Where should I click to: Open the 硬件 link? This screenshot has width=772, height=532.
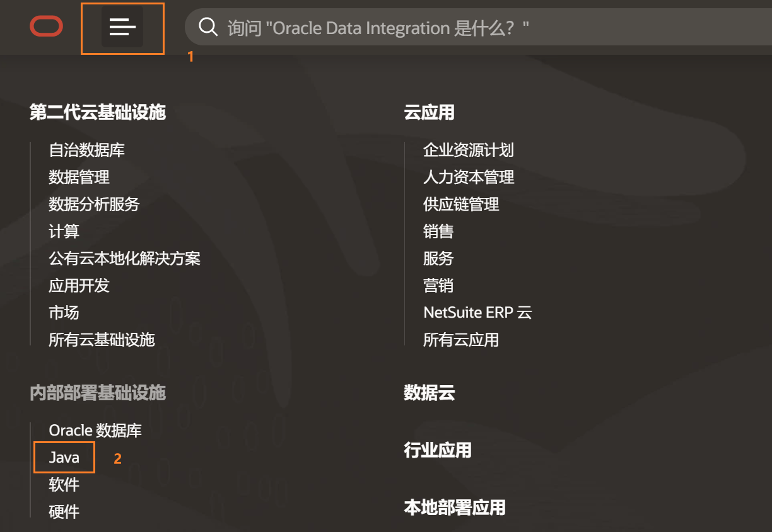tap(64, 512)
